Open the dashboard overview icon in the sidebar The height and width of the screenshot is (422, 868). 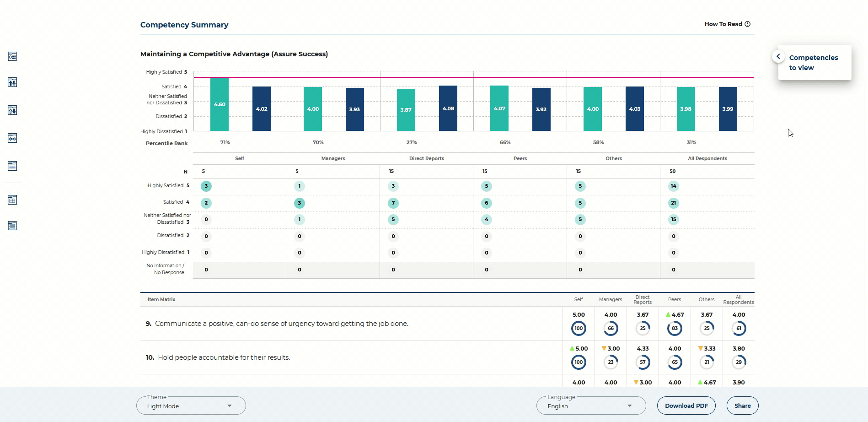pos(12,56)
